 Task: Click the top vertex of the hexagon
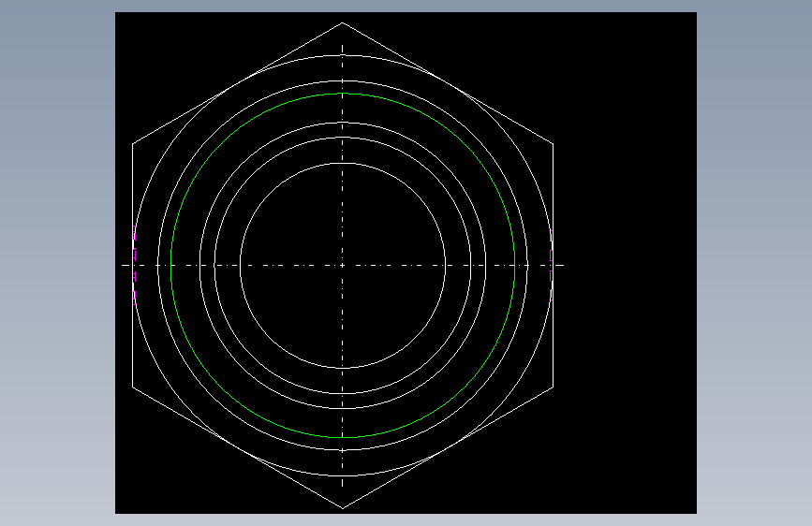pos(342,22)
